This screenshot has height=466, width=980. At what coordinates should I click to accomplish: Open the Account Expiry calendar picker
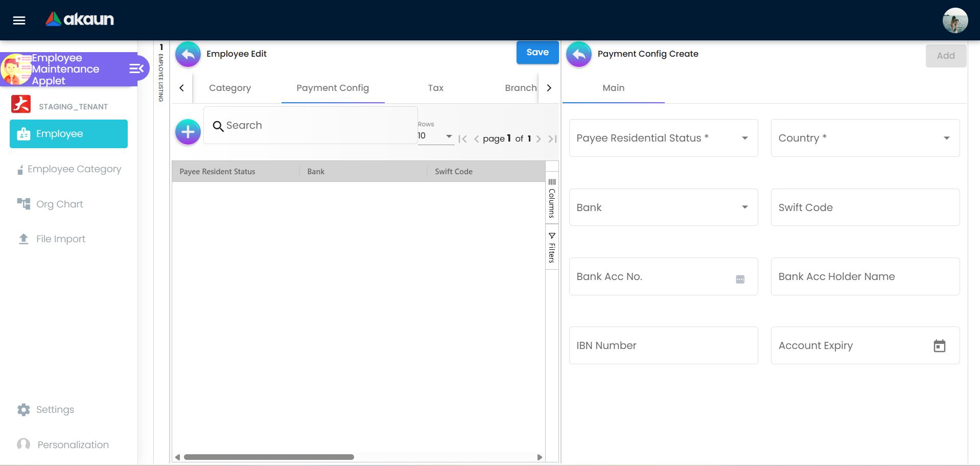tap(940, 345)
